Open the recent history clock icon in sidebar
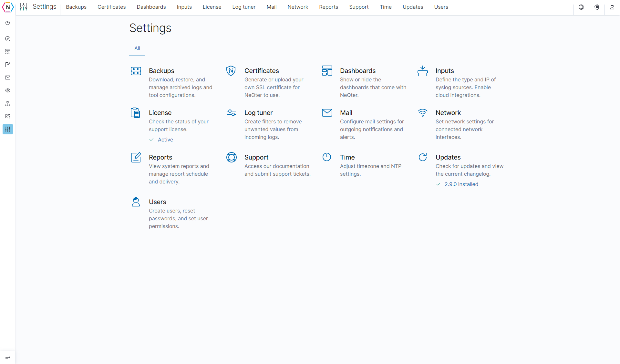Screen dimensions: 620x364 tap(8, 23)
